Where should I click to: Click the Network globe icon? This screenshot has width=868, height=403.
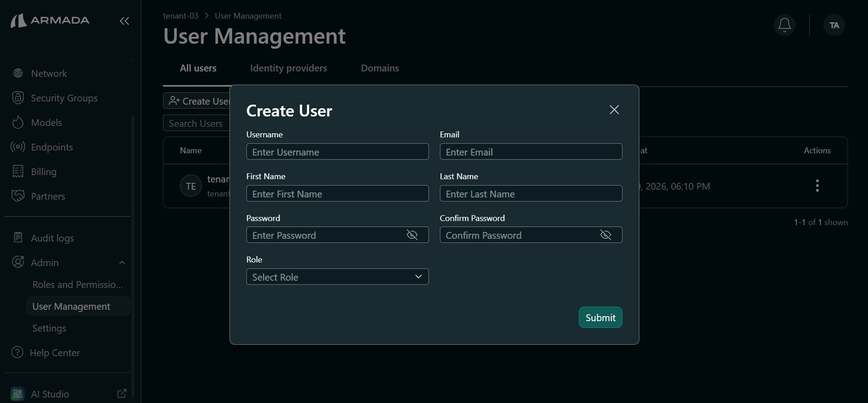(18, 73)
